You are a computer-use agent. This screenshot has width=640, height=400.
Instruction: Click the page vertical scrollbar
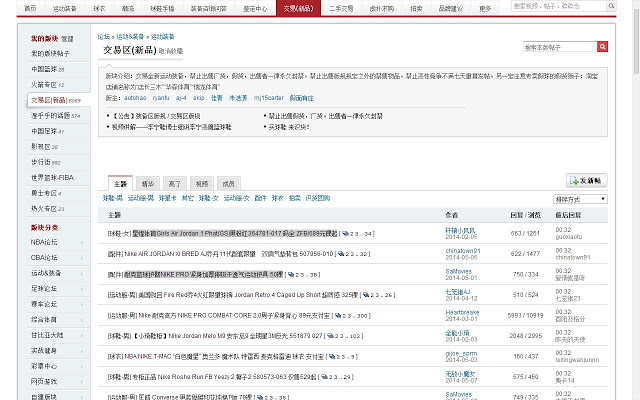(x=636, y=41)
